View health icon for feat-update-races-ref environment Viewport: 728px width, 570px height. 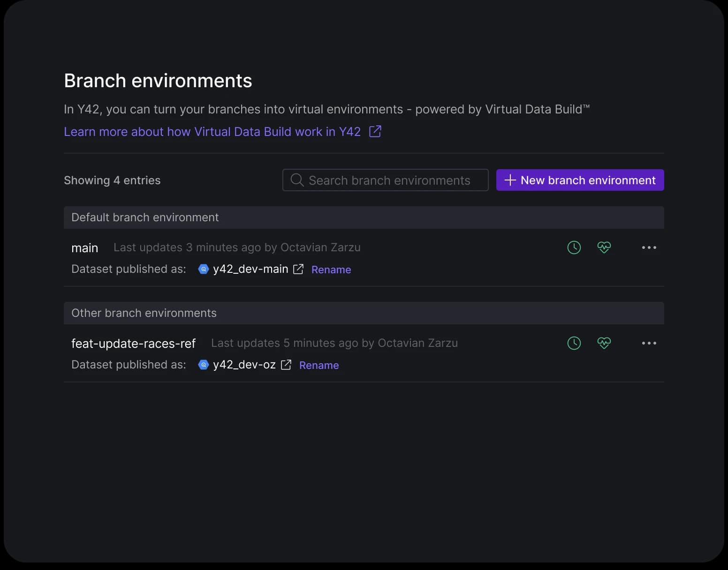pos(604,343)
